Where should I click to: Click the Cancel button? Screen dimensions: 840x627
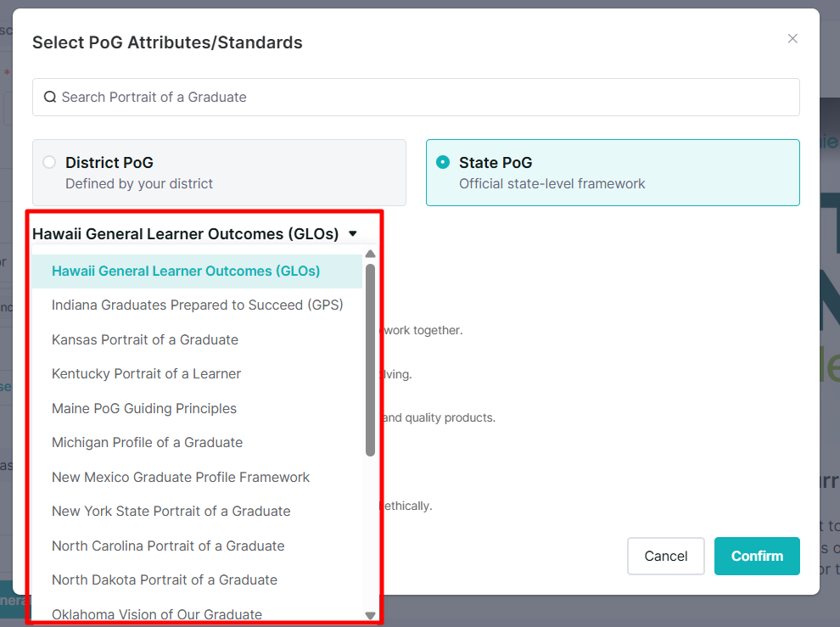coord(666,557)
